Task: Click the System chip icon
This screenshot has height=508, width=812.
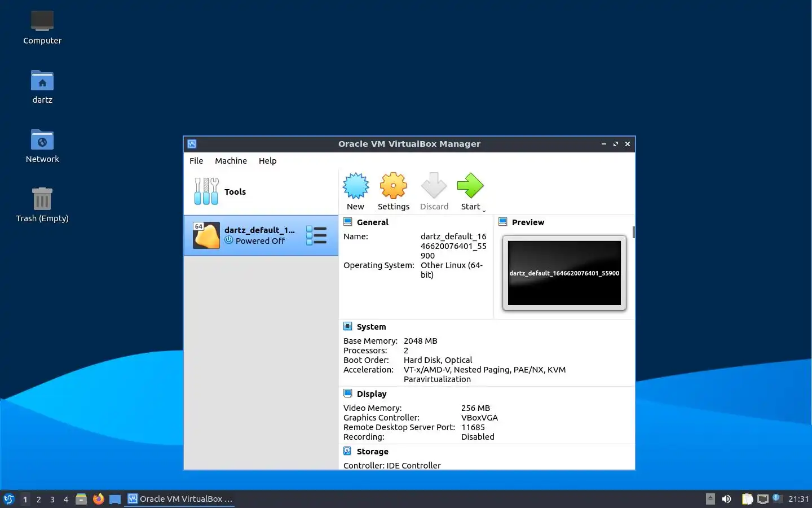Action: coord(348,326)
